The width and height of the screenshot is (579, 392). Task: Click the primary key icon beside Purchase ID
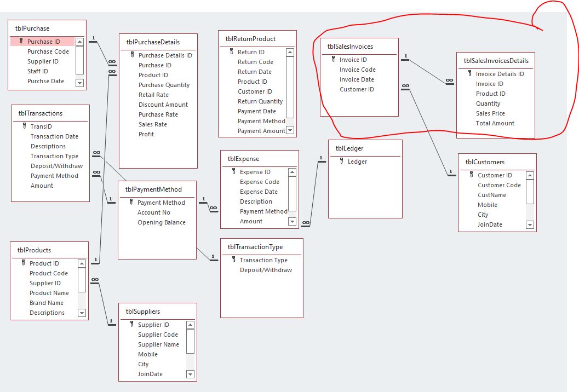pyautogui.click(x=21, y=41)
